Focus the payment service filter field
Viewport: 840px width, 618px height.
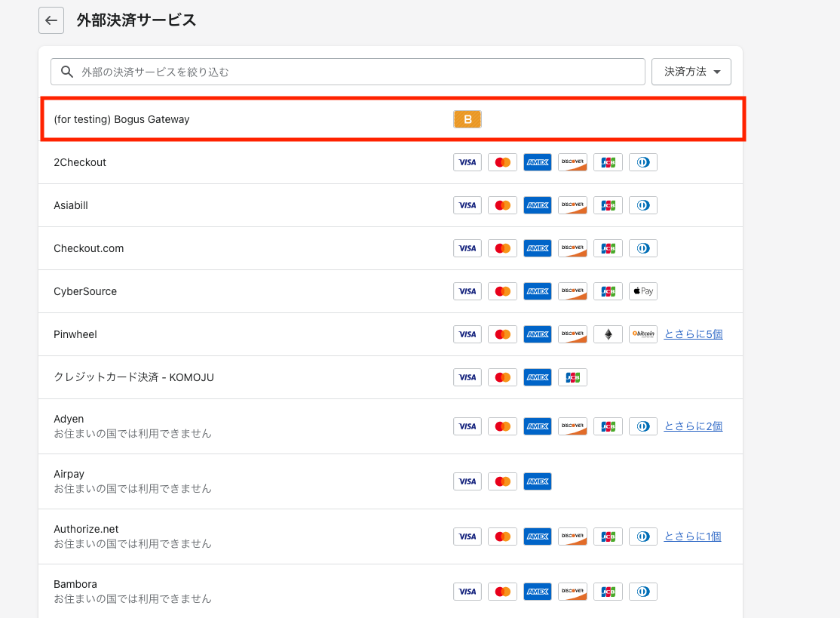(x=348, y=72)
